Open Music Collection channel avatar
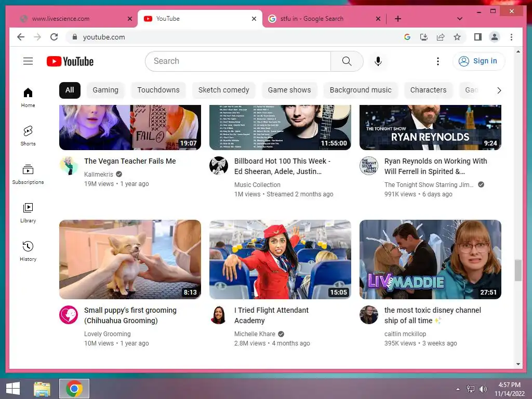The width and height of the screenshot is (532, 399). [x=219, y=166]
